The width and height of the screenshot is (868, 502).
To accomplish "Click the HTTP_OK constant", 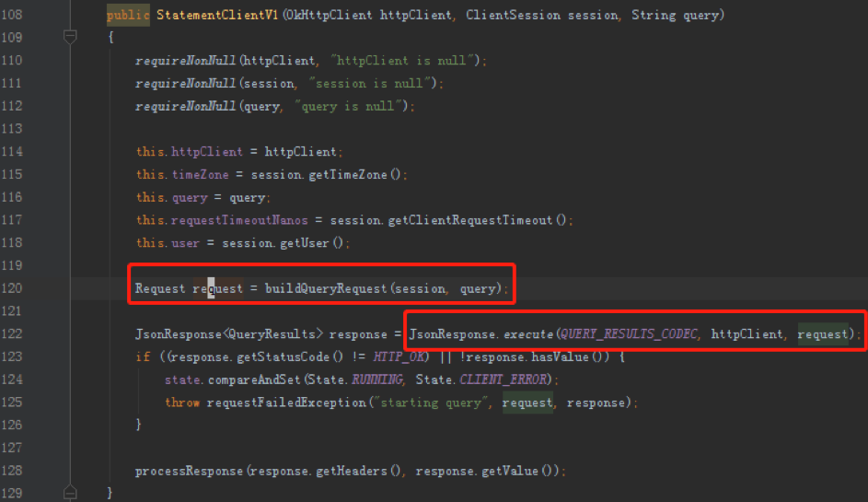I will tap(399, 356).
